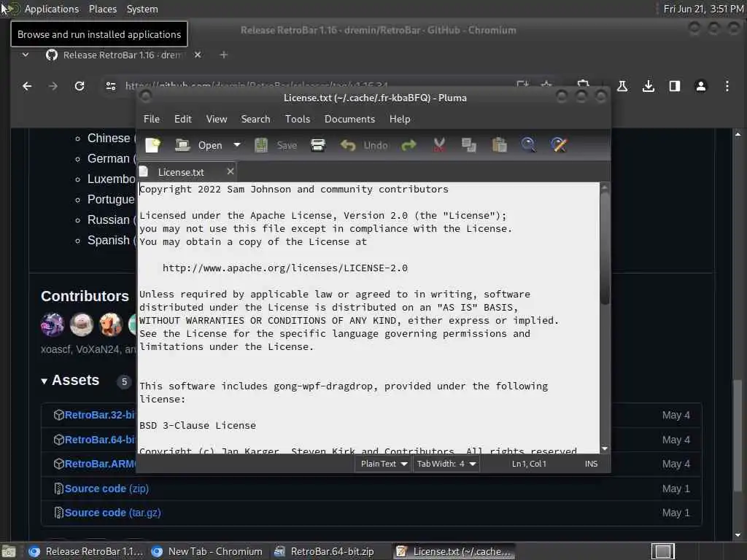Click the Undo arrow icon
747x560 pixels.
point(348,145)
